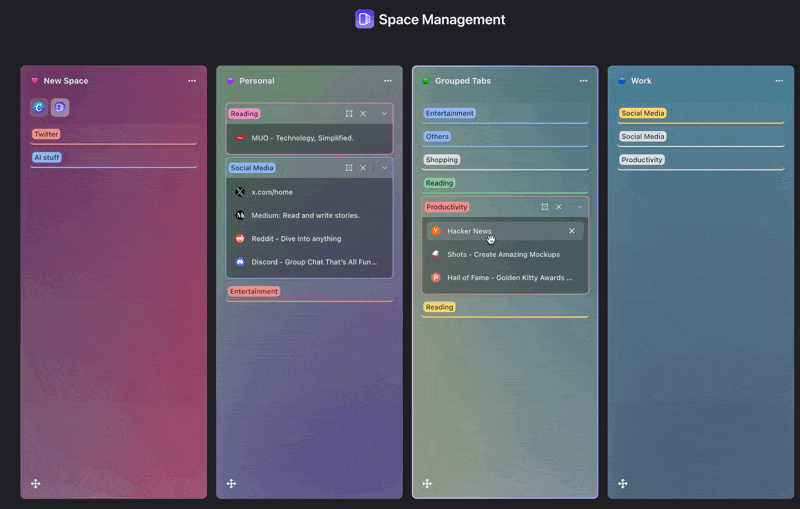Click the frame icon on the Productivity group

[x=545, y=207]
